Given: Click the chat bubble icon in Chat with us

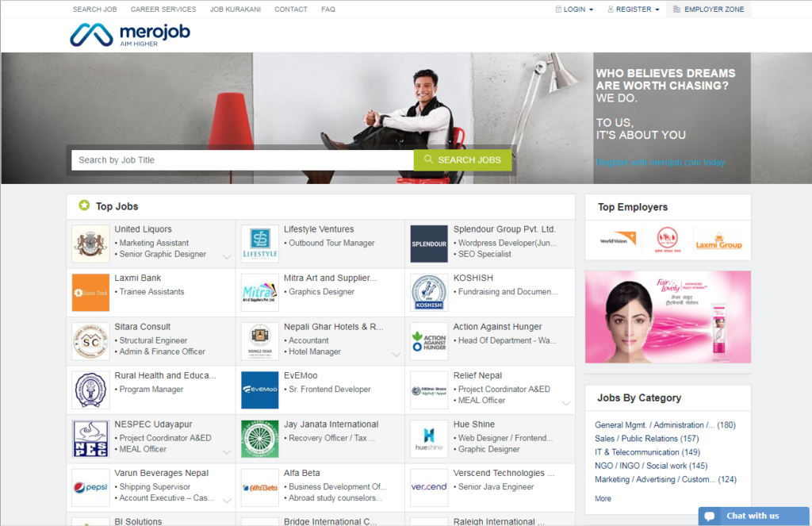Looking at the screenshot, I should point(710,516).
